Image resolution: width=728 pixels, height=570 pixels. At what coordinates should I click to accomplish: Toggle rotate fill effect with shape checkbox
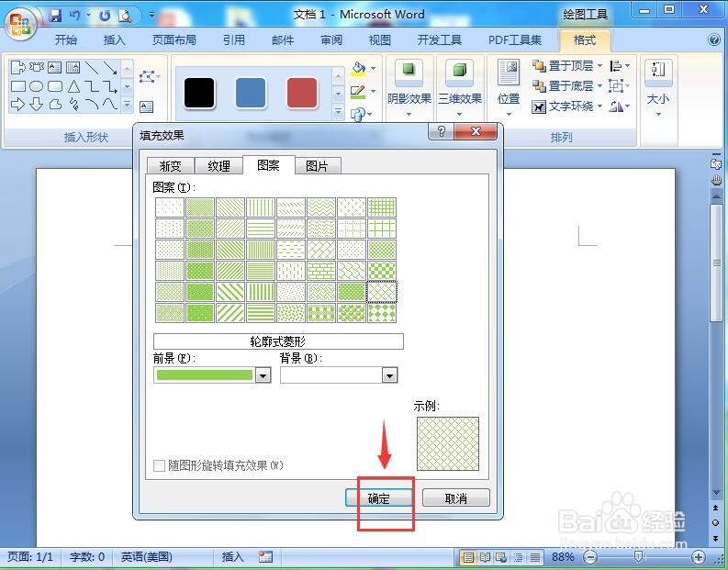click(159, 465)
